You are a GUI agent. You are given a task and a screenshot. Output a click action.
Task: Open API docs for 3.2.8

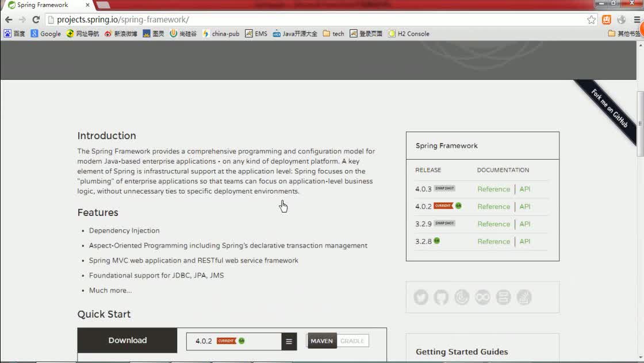coord(524,242)
